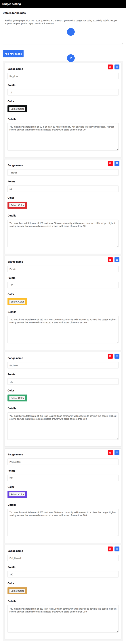Click the badge name field containing Begginer
The image size is (126, 644).
[63, 76]
